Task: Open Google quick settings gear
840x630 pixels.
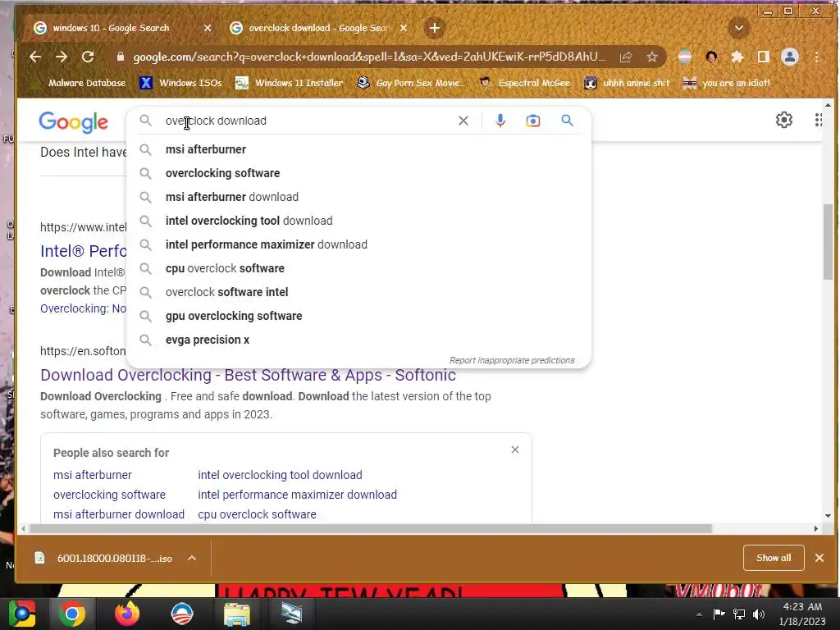Action: (x=783, y=120)
